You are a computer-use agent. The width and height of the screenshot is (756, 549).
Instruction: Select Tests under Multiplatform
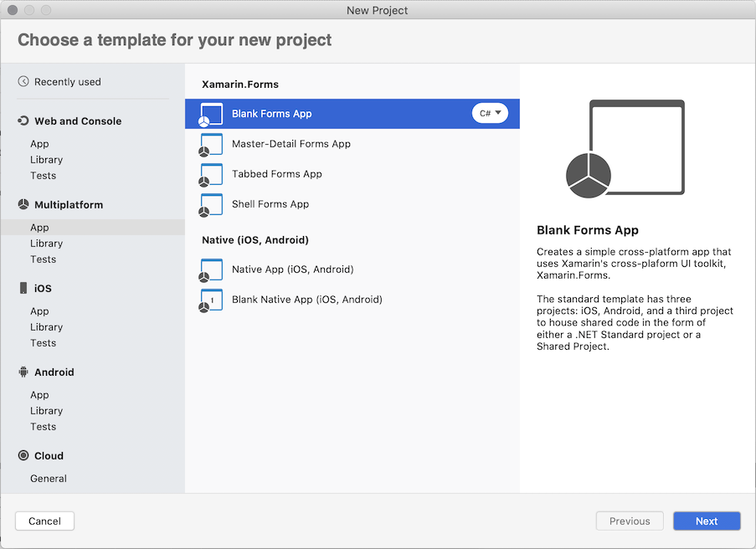[x=43, y=259]
